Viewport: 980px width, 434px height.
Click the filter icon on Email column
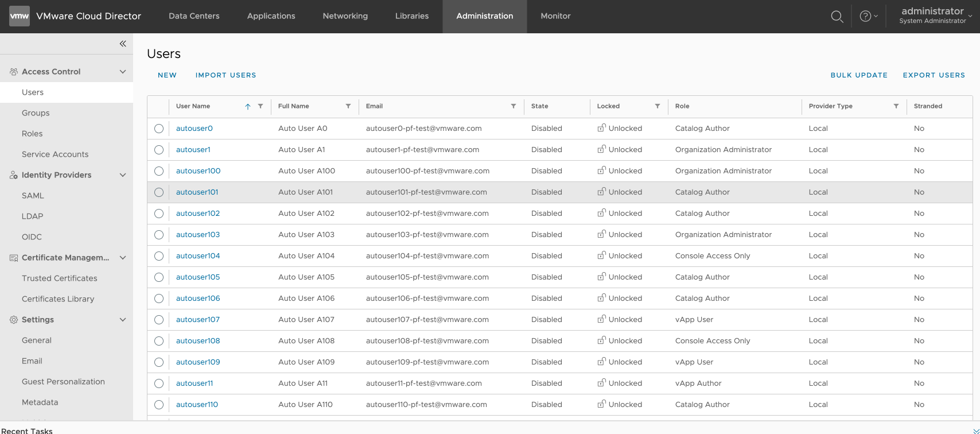pyautogui.click(x=514, y=106)
